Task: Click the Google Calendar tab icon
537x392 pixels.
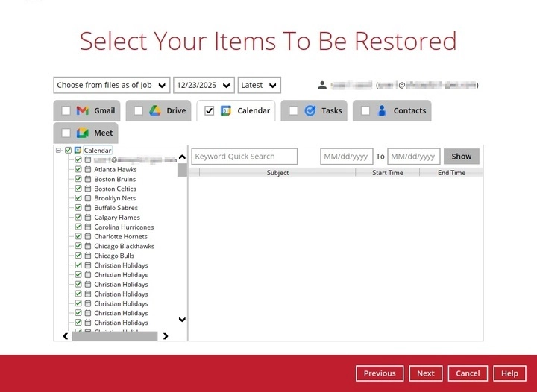Action: click(x=226, y=110)
